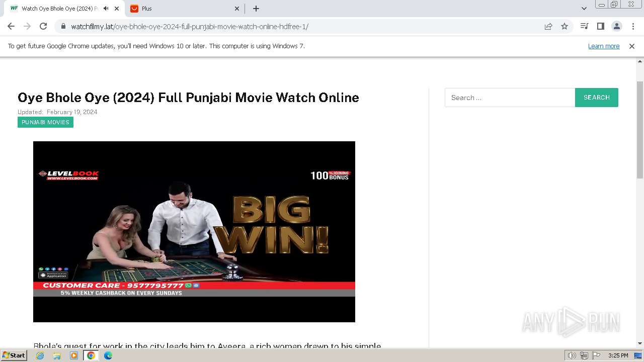Expand the tab search dropdown
Viewport: 644px width, 362px height.
(584, 9)
